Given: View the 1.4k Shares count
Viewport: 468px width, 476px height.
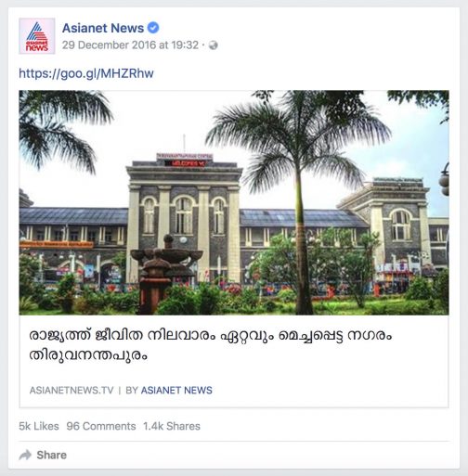Looking at the screenshot, I should coord(172,426).
